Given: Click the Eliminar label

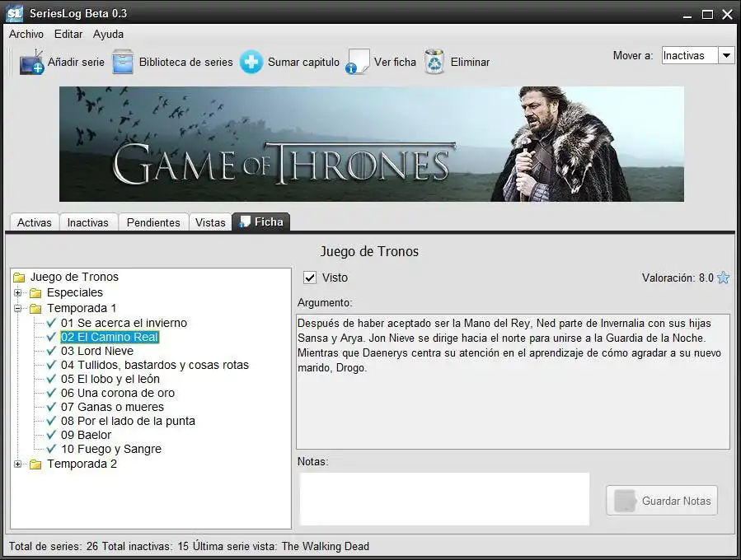Looking at the screenshot, I should tap(470, 62).
